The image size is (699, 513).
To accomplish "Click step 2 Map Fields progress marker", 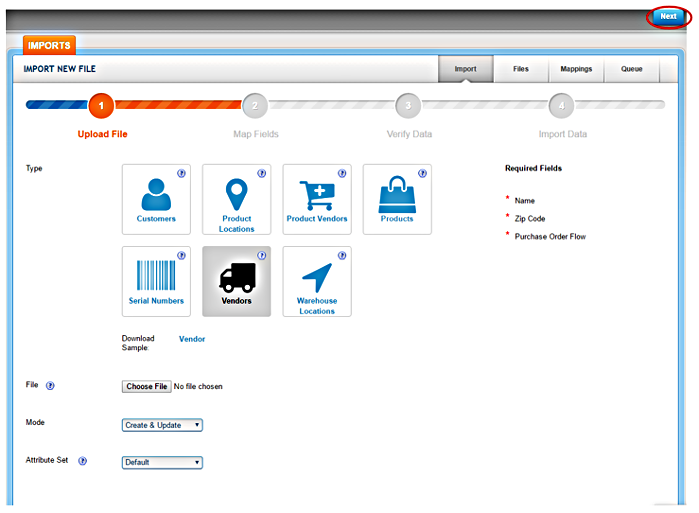I will 255,105.
